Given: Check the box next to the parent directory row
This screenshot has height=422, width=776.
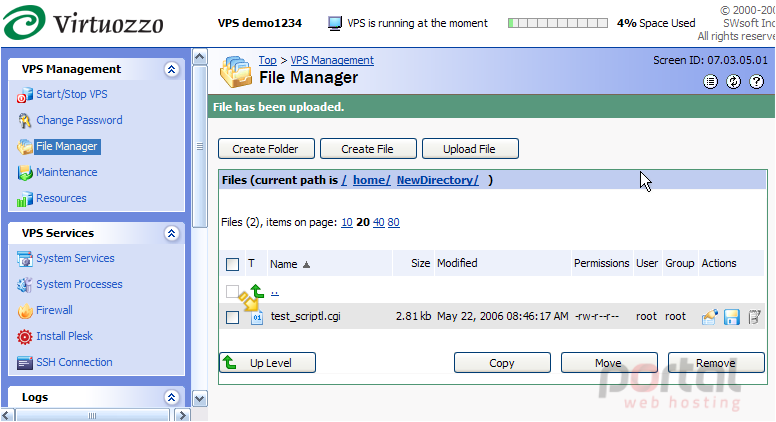Looking at the screenshot, I should click(232, 291).
